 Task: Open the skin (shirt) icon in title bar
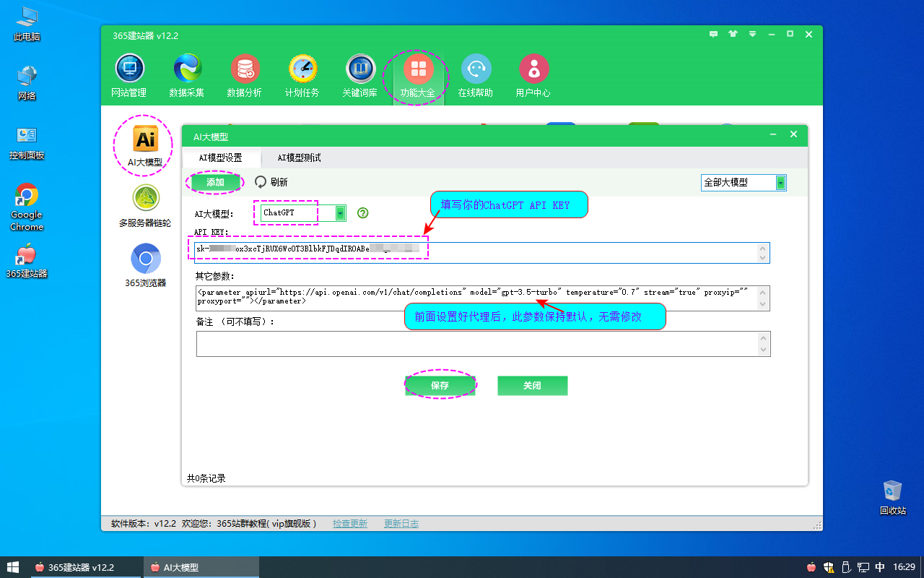[733, 34]
